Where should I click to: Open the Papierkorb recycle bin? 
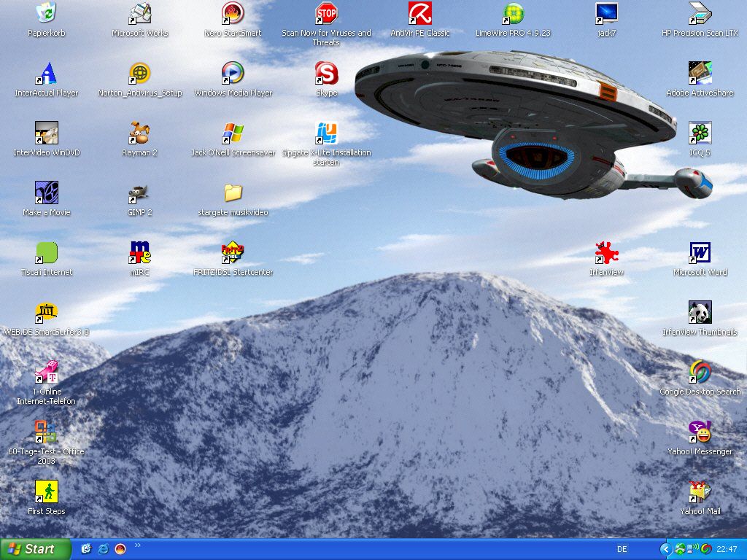pyautogui.click(x=47, y=13)
